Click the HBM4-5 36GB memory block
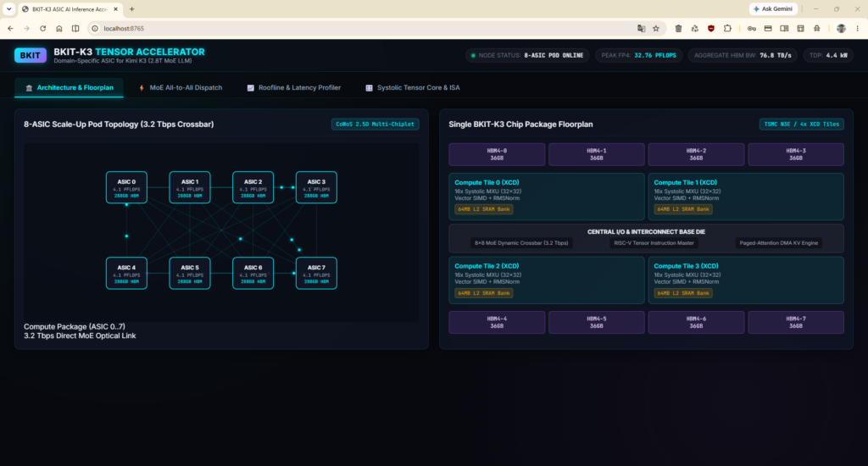Image resolution: width=868 pixels, height=466 pixels. click(x=596, y=322)
